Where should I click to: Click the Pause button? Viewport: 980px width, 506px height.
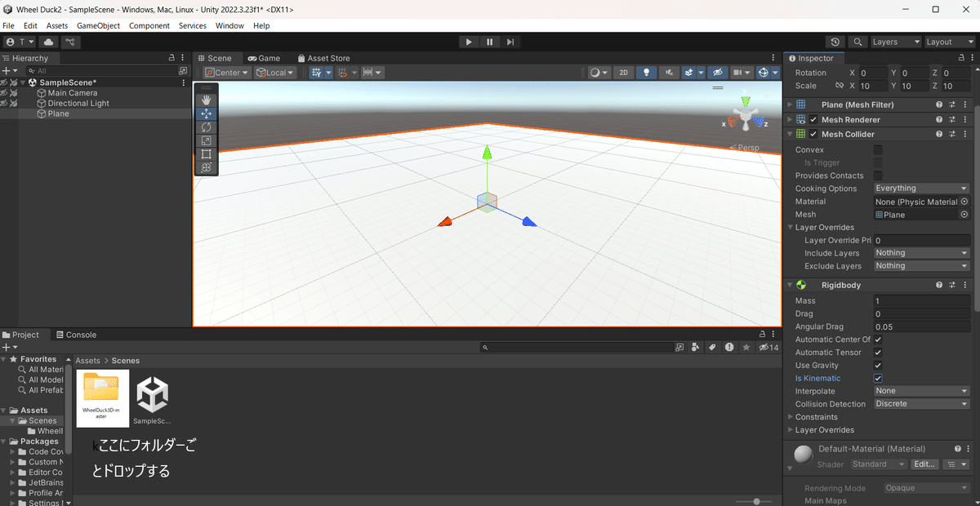click(490, 42)
